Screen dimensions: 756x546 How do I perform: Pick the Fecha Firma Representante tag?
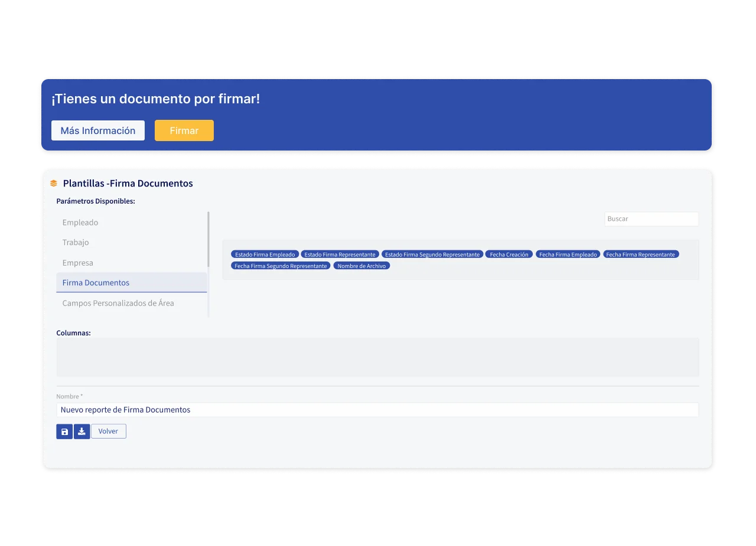coord(641,254)
